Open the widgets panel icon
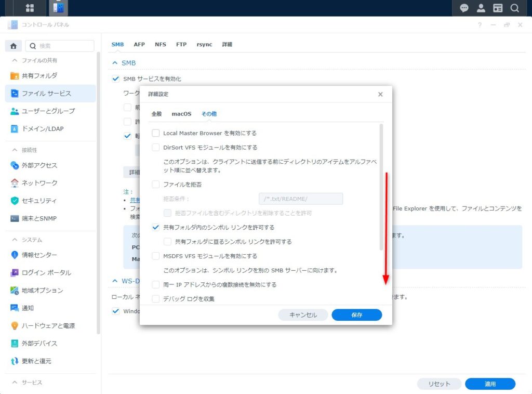Image resolution: width=532 pixels, height=394 pixels. (x=498, y=8)
